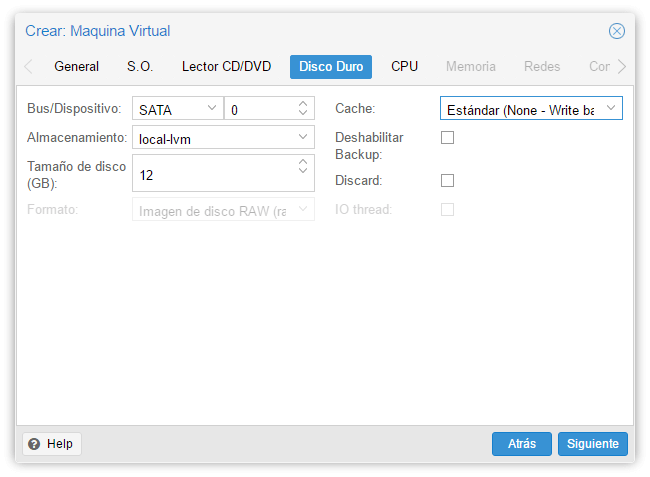This screenshot has height=477, width=650.
Task: Open the Lector CD/DVD tab
Action: pos(226,66)
